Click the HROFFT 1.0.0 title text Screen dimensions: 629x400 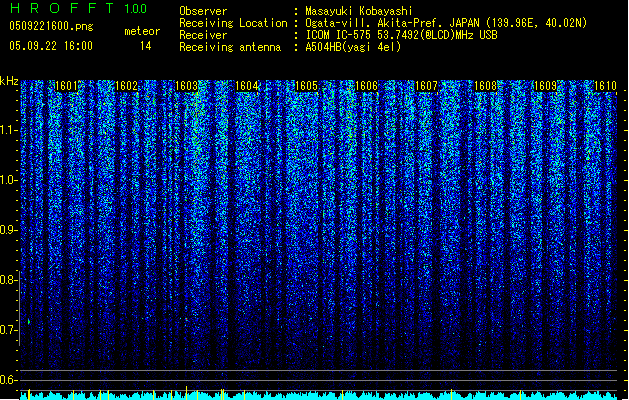pos(78,8)
